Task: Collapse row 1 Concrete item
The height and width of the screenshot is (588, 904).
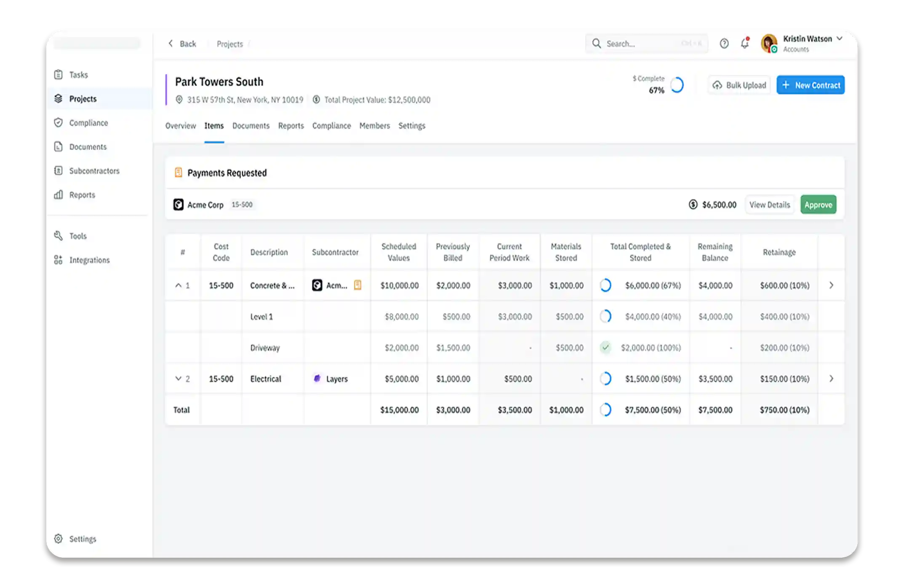Action: [x=178, y=285]
